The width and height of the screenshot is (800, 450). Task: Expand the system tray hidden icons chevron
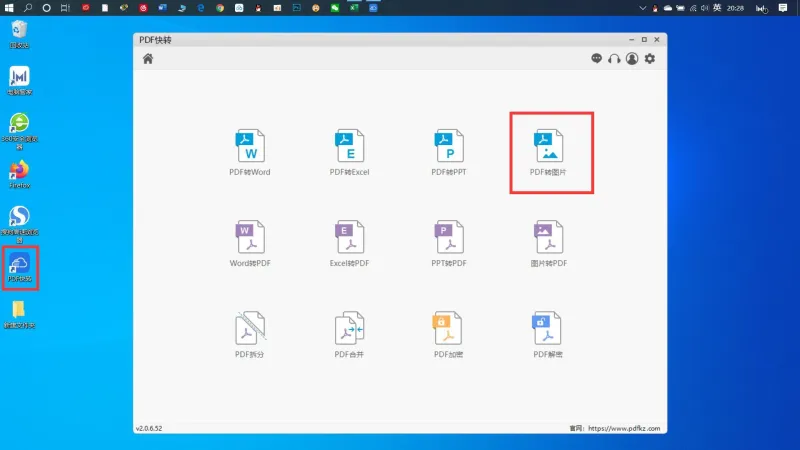pos(642,8)
